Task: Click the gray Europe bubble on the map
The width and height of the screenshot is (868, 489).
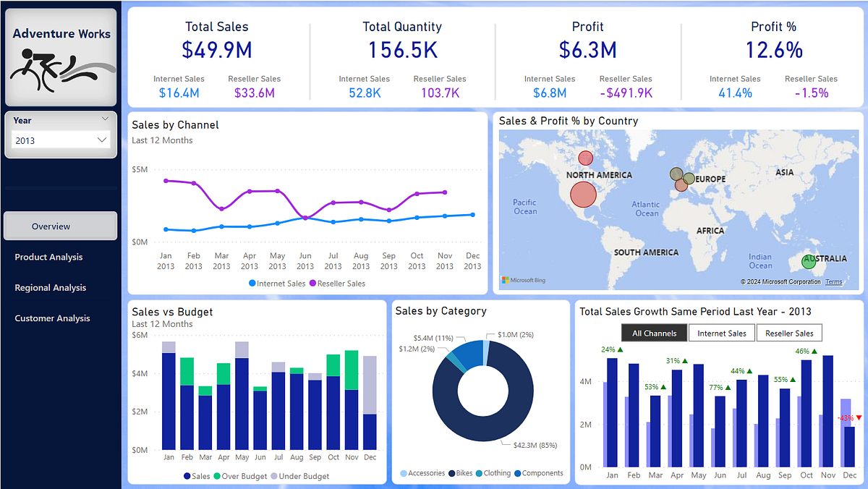Action: click(676, 174)
